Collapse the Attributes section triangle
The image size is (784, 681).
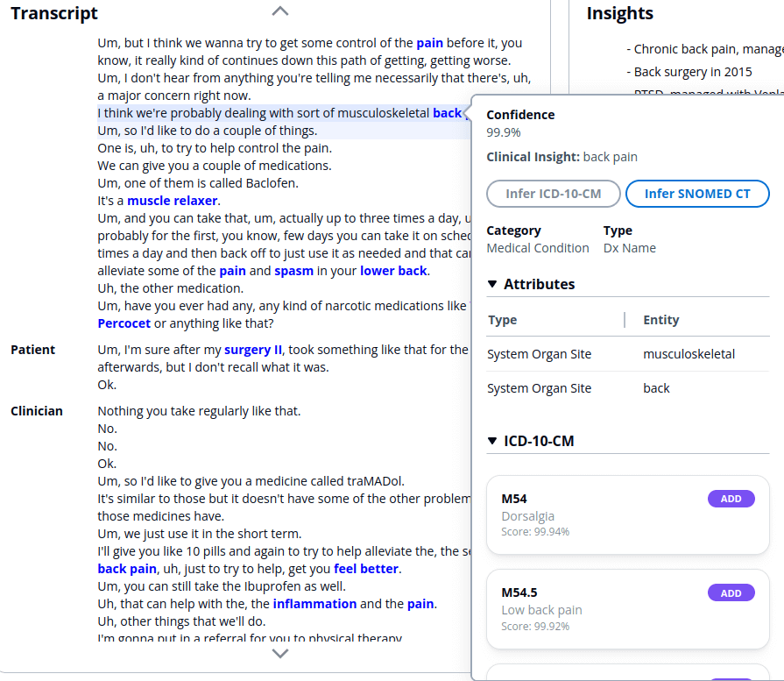tap(493, 284)
